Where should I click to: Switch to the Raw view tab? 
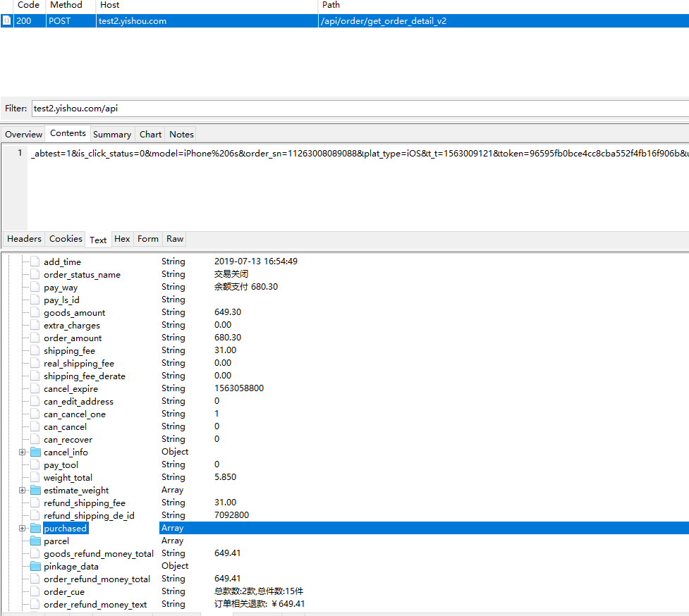[x=175, y=239]
